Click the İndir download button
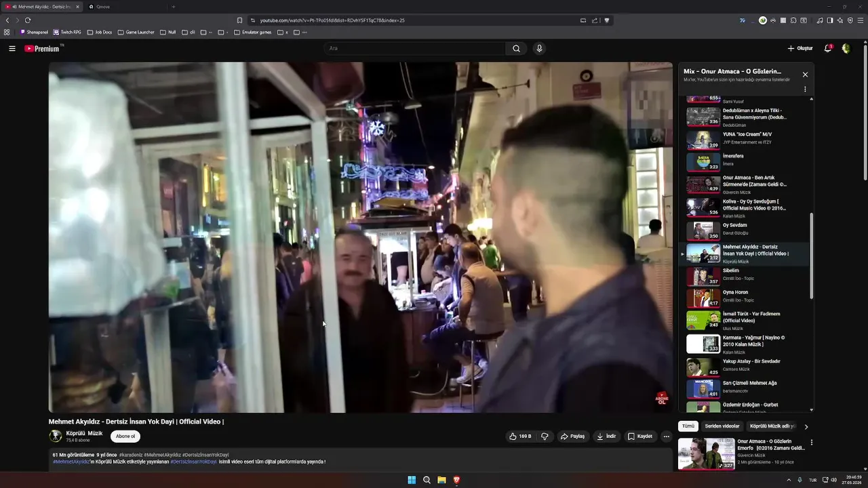The width and height of the screenshot is (868, 488). [x=606, y=436]
